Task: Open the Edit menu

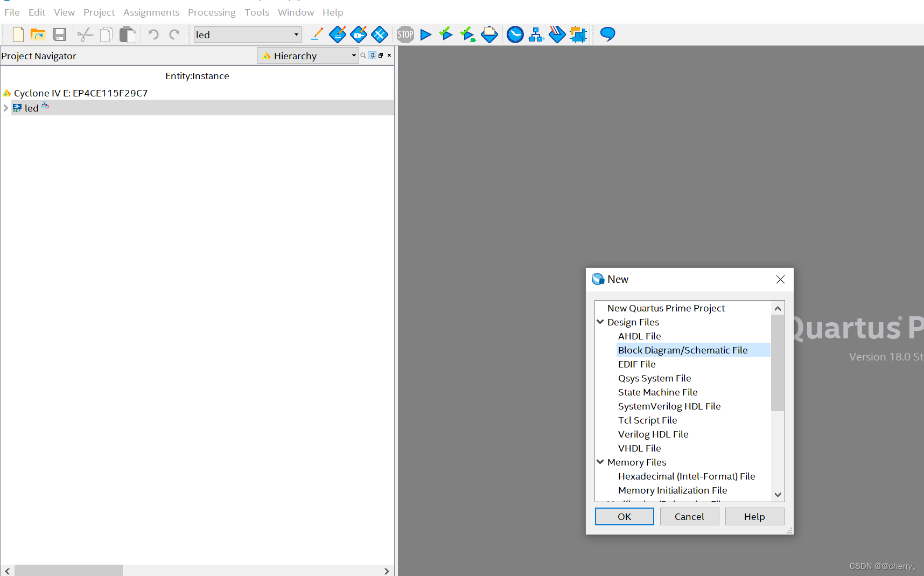Action: coord(37,12)
